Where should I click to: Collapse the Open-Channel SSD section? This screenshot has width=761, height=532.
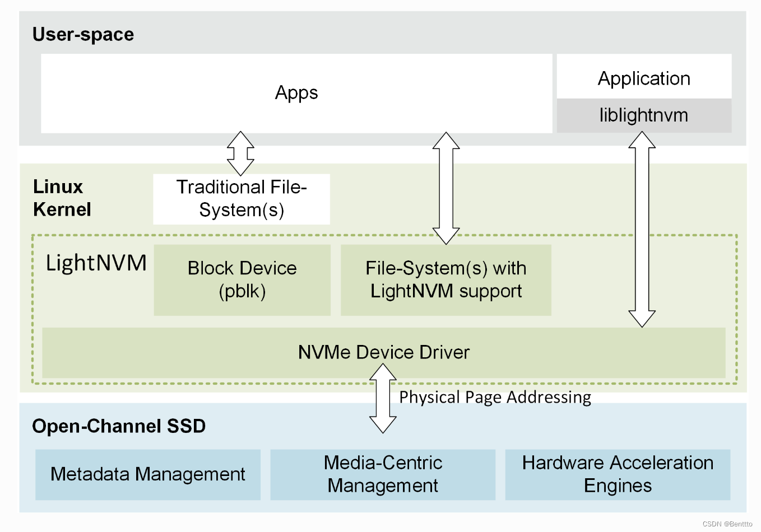coord(119,426)
